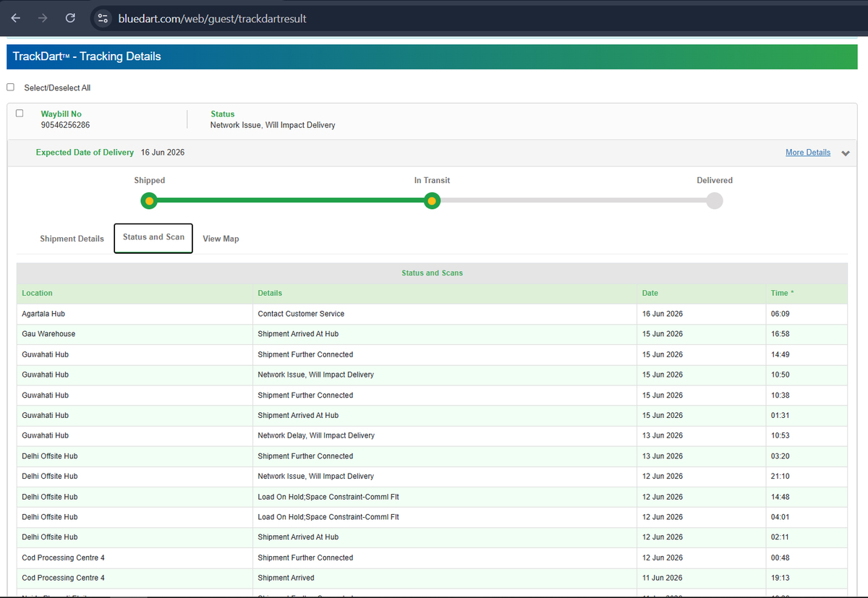
Task: Click the In Transit progress marker
Action: [x=432, y=201]
